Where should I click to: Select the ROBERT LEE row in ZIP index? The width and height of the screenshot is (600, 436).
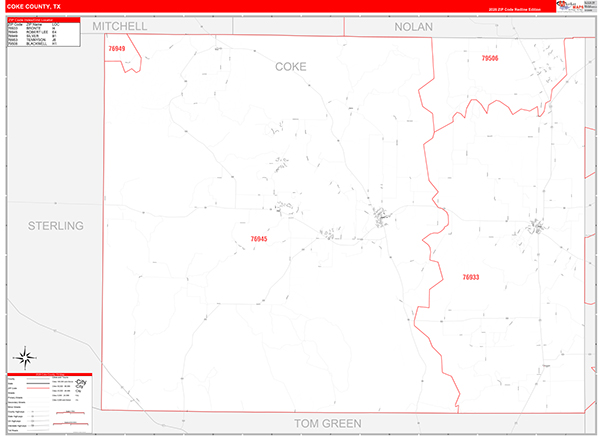[x=33, y=32]
